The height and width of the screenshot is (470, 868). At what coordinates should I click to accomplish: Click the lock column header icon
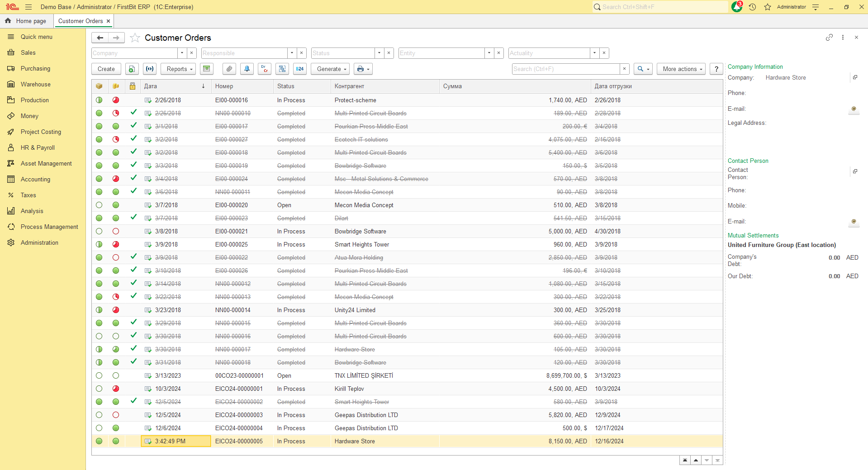tap(133, 86)
